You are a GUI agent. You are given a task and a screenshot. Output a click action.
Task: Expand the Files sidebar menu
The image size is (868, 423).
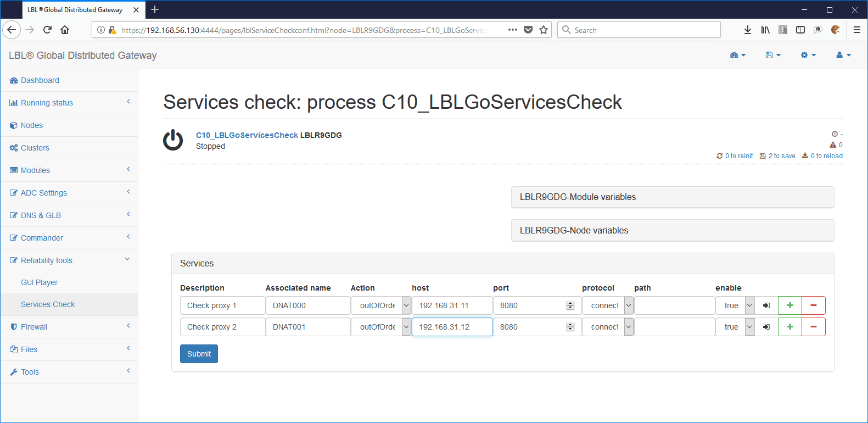(69, 349)
